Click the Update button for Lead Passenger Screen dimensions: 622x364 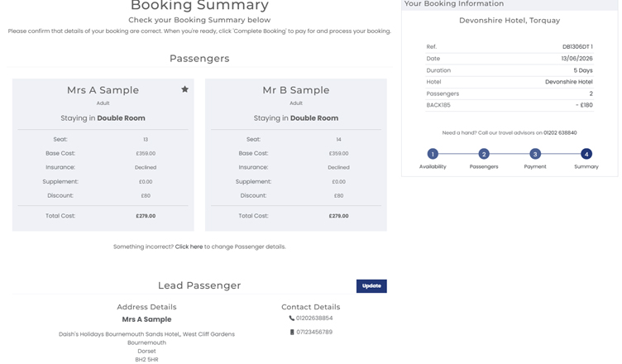pyautogui.click(x=371, y=285)
